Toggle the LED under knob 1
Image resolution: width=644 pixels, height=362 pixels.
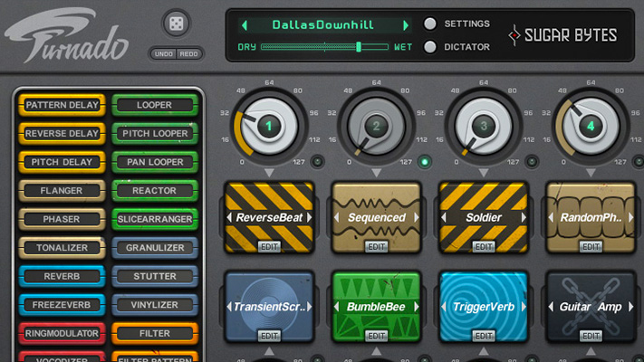coord(317,162)
